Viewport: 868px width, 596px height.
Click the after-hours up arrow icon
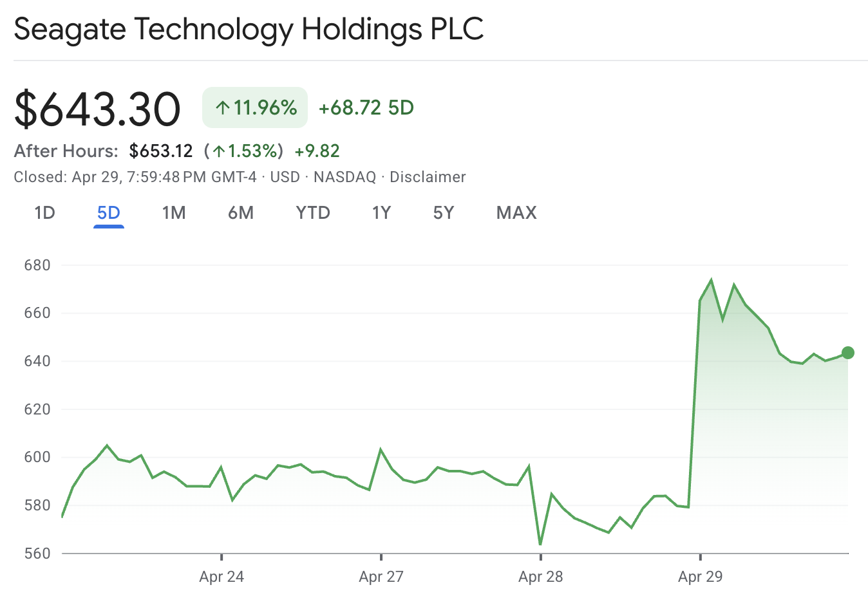219,151
